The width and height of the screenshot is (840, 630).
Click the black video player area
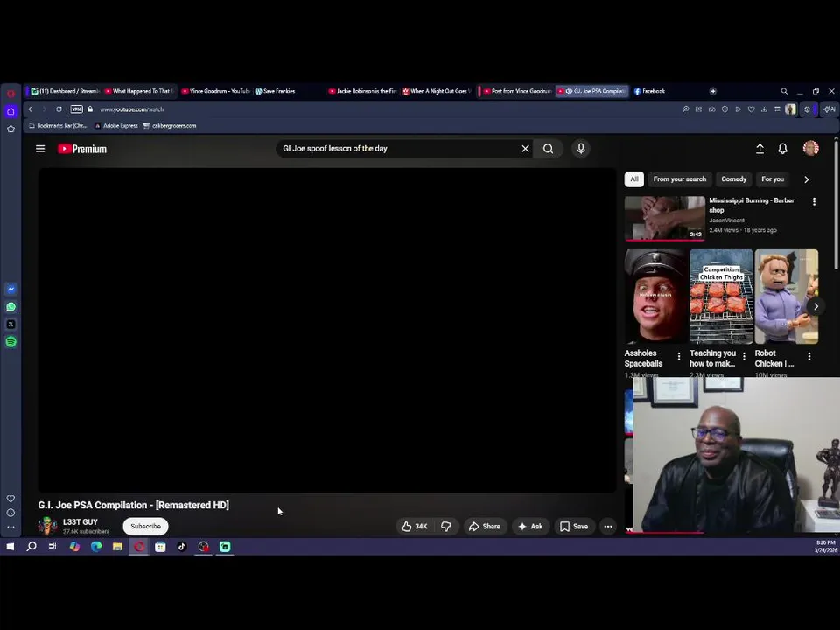(326, 330)
